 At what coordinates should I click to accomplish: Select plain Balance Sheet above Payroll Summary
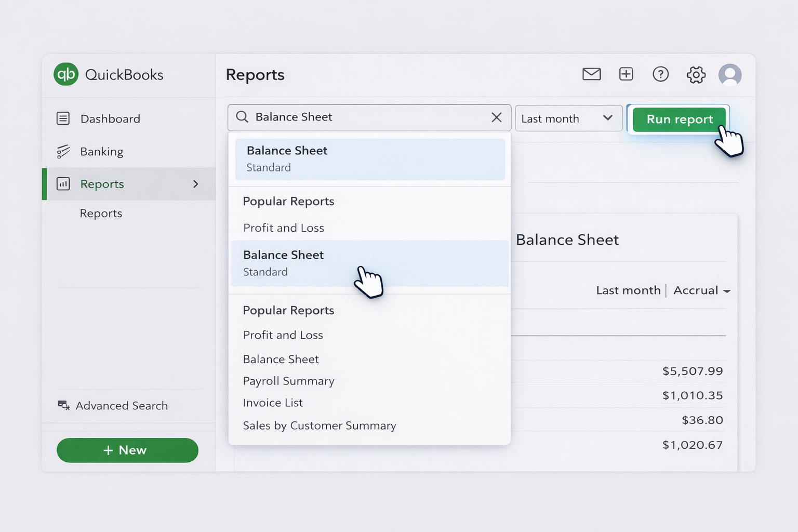[x=281, y=360]
